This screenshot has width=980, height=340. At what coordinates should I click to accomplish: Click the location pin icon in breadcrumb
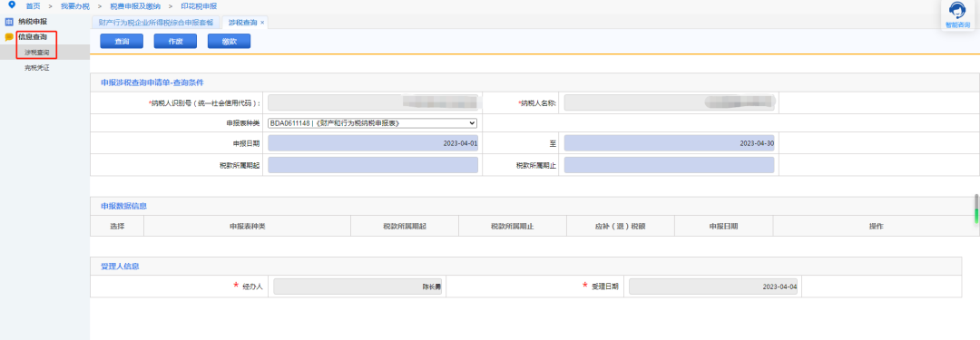[11, 5]
